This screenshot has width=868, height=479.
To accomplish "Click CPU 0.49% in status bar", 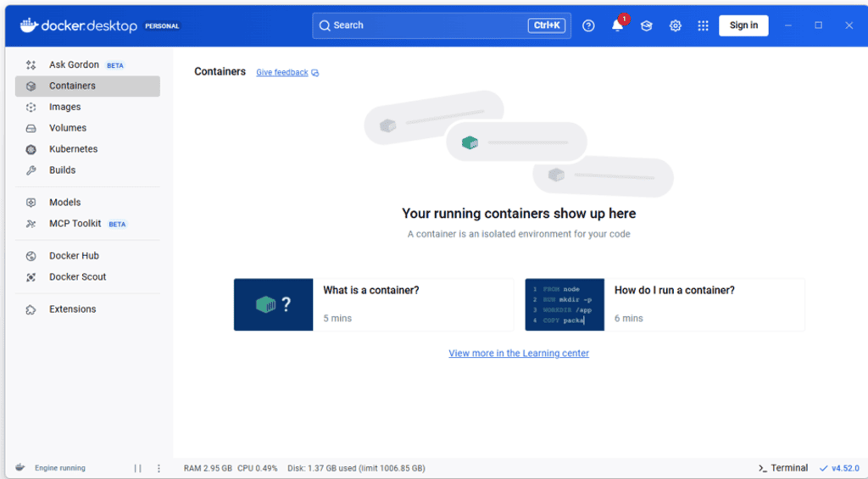I will click(258, 468).
